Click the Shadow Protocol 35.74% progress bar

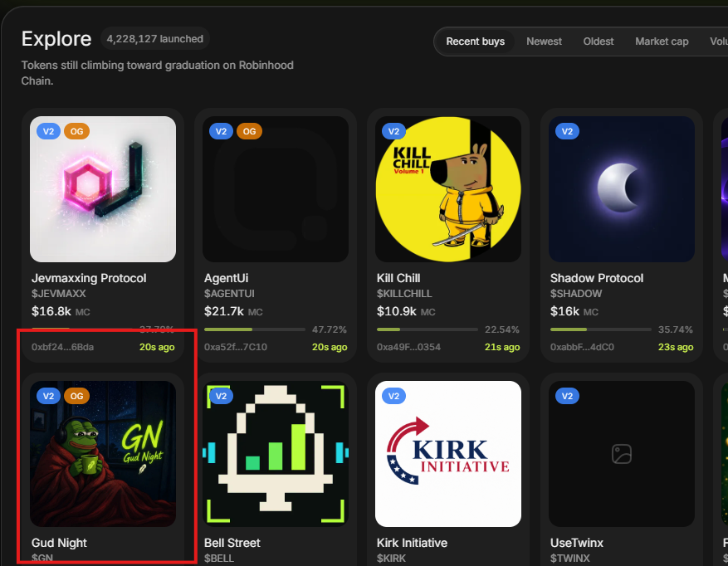point(601,329)
